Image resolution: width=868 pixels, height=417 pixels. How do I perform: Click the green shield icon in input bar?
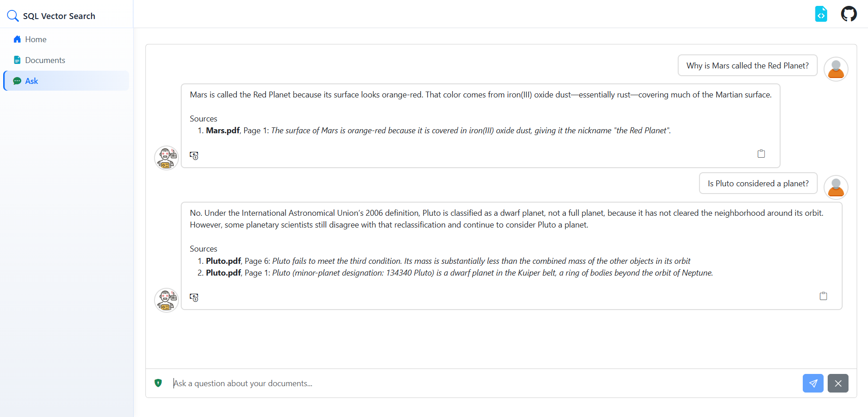(158, 383)
